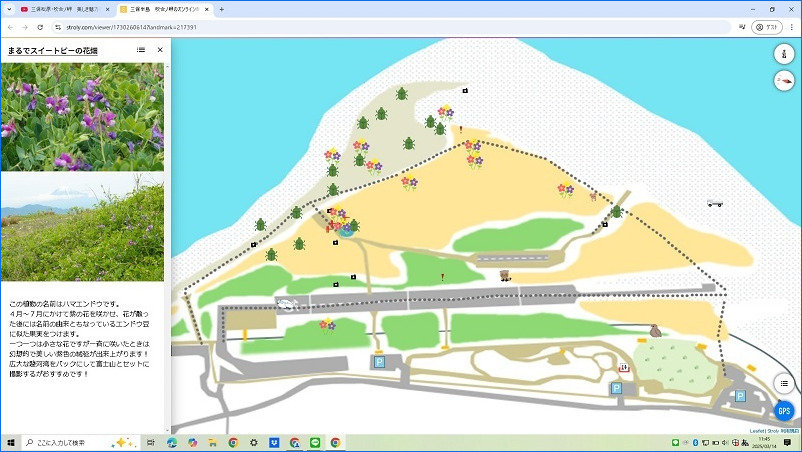Click the round red bird icon button
Screen dimensions: 802x452
[784, 82]
